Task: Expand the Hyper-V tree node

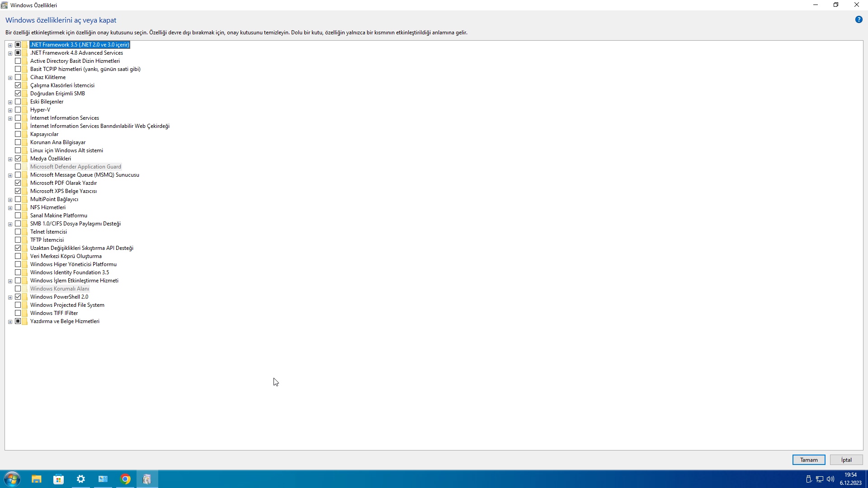Action: click(x=10, y=110)
